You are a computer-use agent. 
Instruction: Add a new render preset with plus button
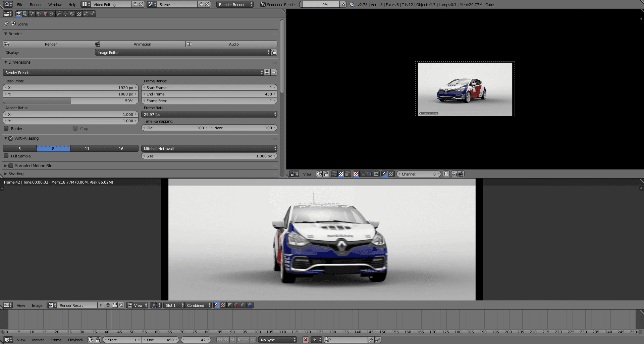tap(267, 72)
